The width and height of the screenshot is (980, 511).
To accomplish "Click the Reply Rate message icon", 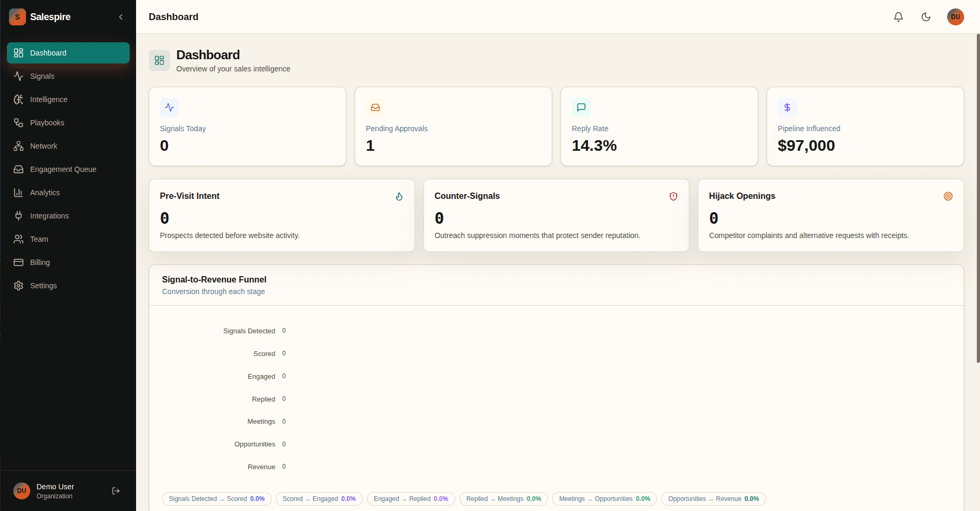I will (581, 107).
